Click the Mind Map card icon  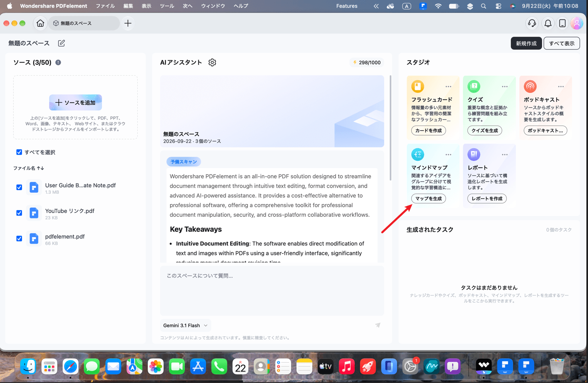(x=418, y=155)
